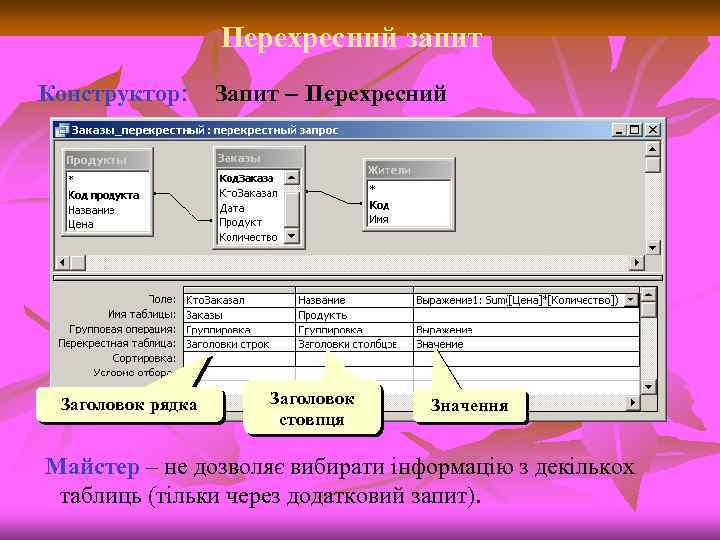
Task: Select Дата field in Заказы
Action: (231, 208)
